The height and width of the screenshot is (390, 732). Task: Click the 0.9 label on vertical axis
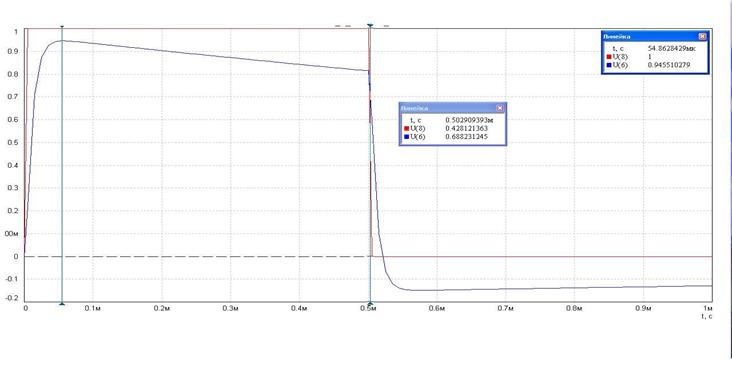click(14, 51)
